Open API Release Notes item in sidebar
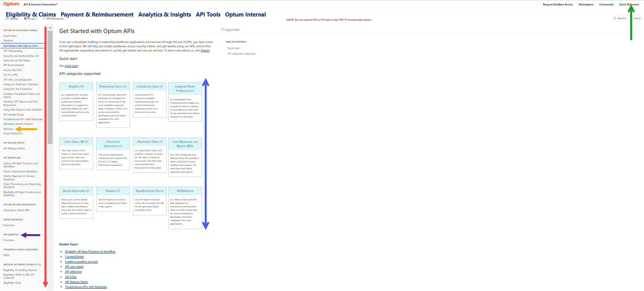 (x=14, y=149)
